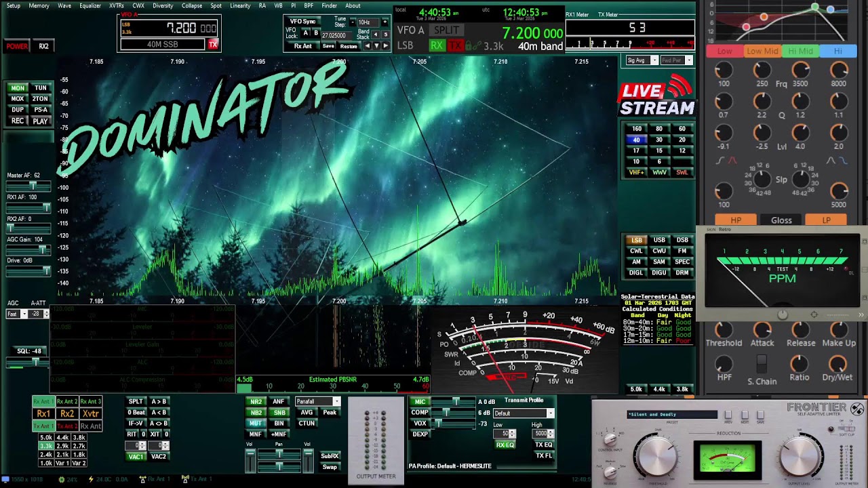Click the band stack down arrow
Screen dimensions: 868x488
tap(377, 46)
